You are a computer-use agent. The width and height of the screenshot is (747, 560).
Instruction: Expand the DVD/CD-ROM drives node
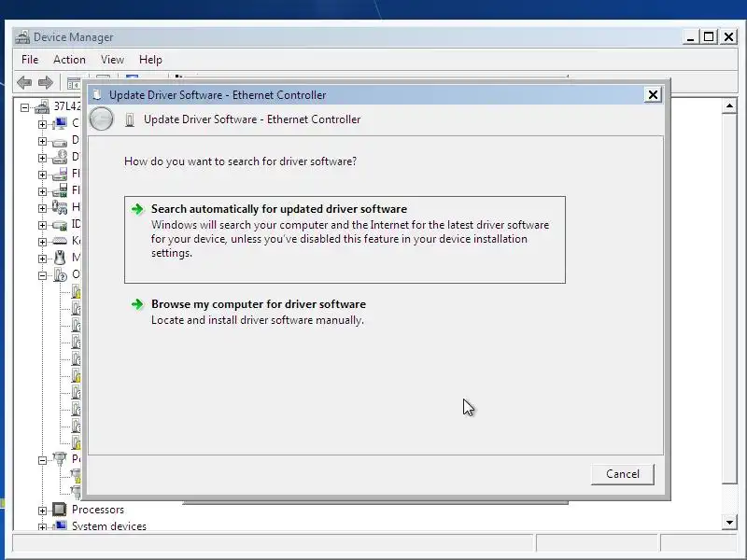click(x=42, y=158)
